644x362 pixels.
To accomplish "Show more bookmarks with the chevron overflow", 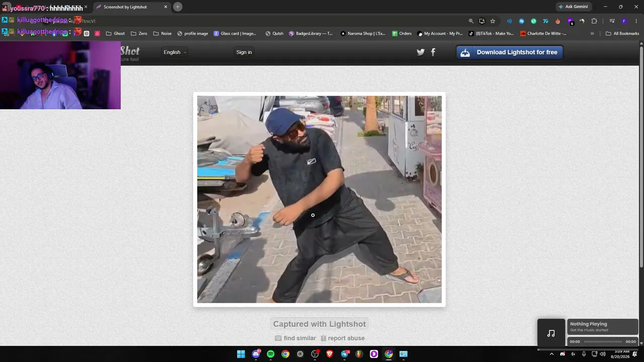I will [x=592, y=34].
